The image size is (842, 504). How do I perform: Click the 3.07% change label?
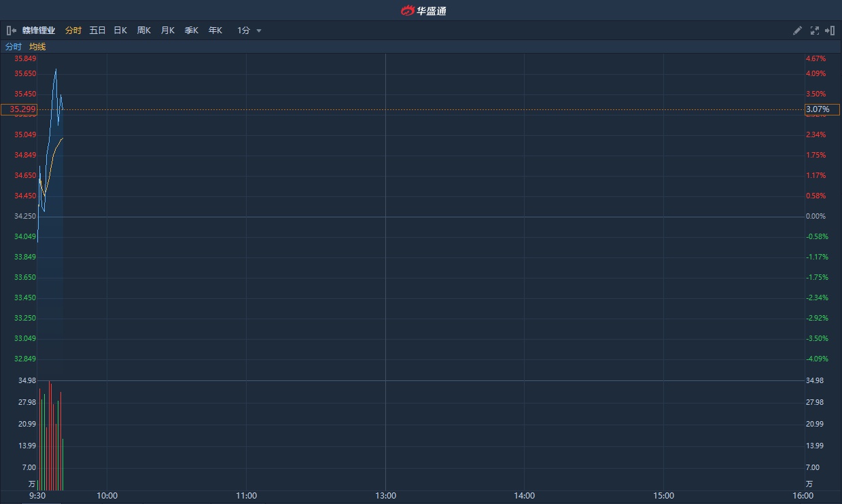pyautogui.click(x=822, y=109)
